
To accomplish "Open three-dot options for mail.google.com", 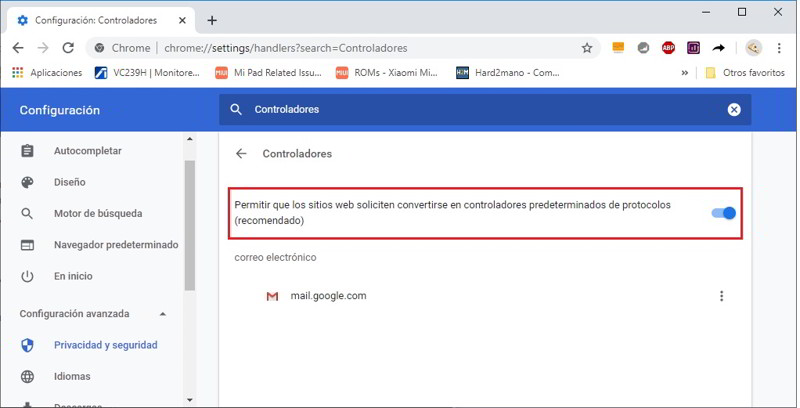I will pos(721,296).
